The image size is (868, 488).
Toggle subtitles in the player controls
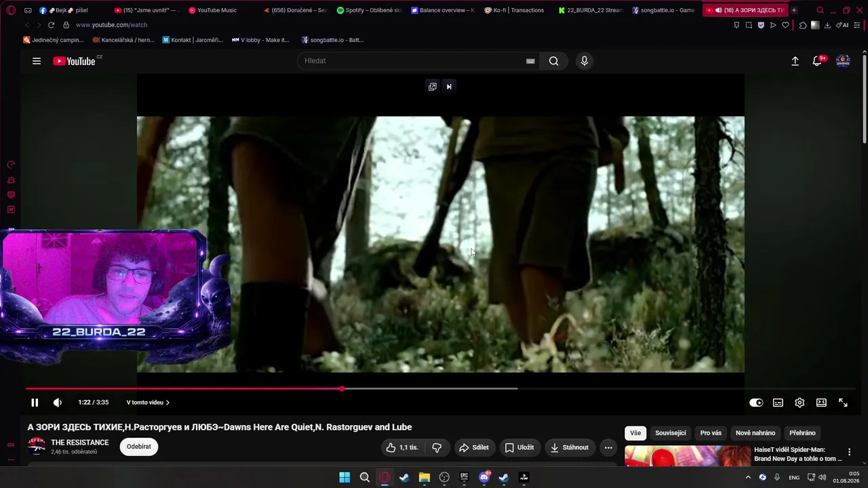(778, 403)
